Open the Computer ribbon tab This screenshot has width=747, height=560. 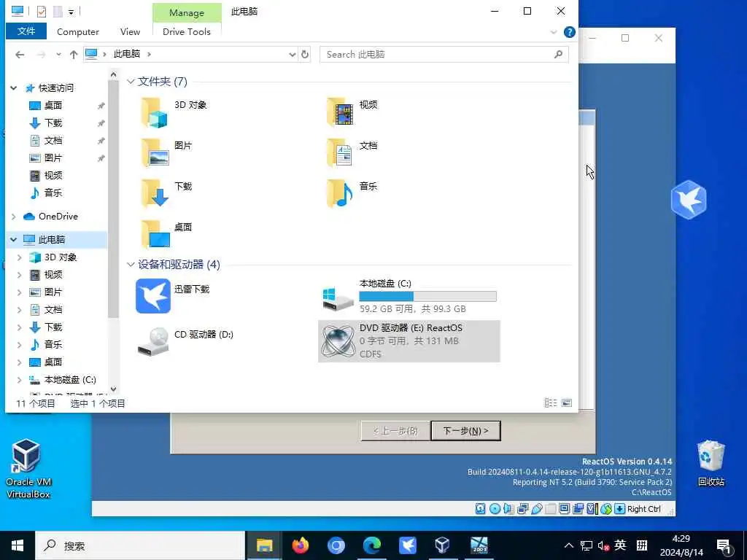pos(78,32)
